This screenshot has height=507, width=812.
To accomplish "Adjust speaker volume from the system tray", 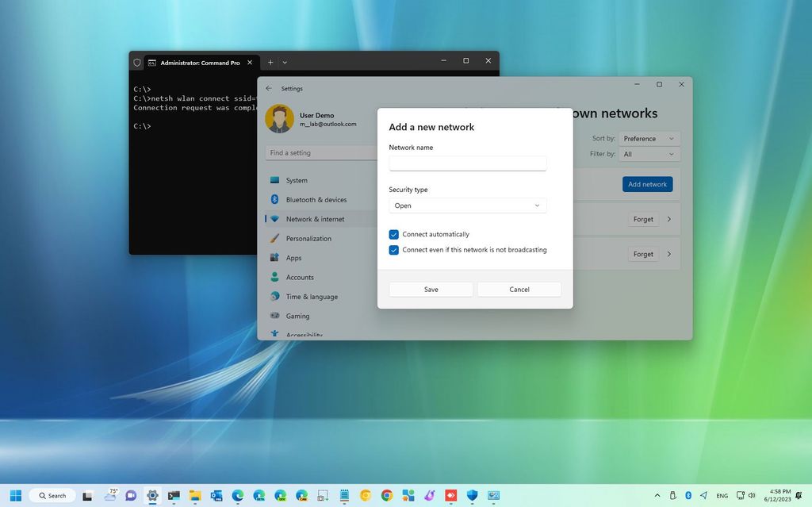I will (751, 495).
